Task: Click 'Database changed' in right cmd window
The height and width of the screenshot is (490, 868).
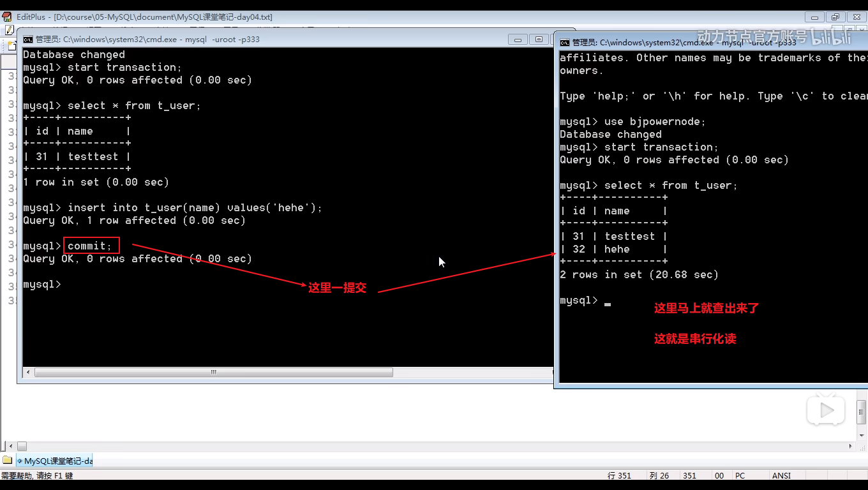Action: point(611,135)
